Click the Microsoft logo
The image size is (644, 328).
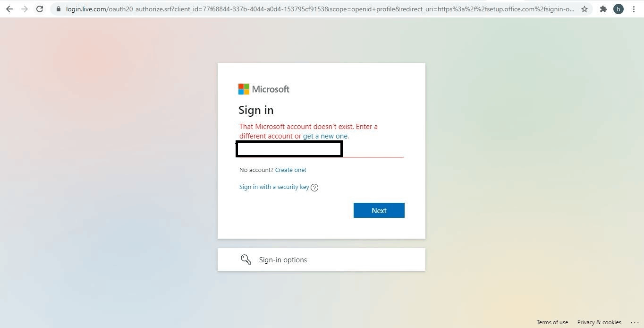click(264, 89)
